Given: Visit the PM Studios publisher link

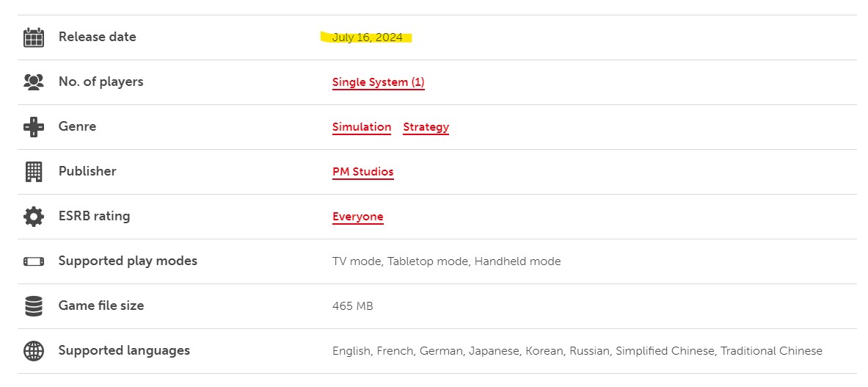Looking at the screenshot, I should tap(362, 172).
